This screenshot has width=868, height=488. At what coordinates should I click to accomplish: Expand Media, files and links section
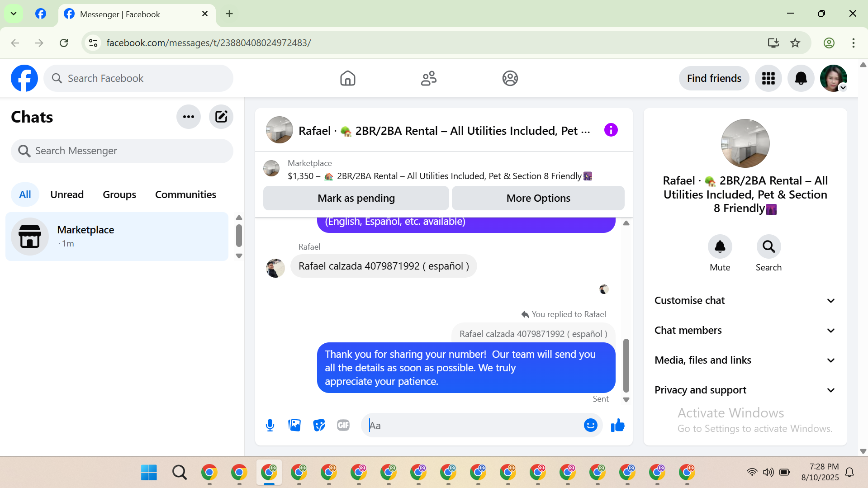click(745, 360)
